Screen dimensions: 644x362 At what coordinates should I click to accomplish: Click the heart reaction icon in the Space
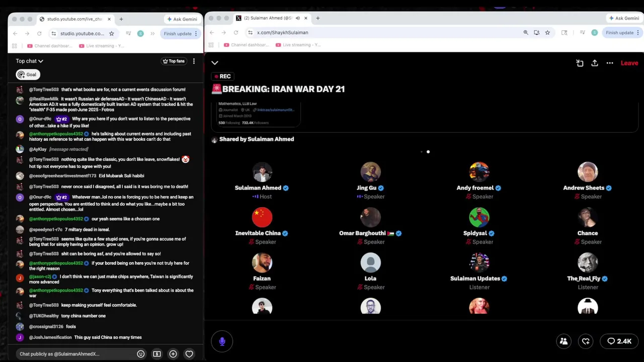[586, 341]
